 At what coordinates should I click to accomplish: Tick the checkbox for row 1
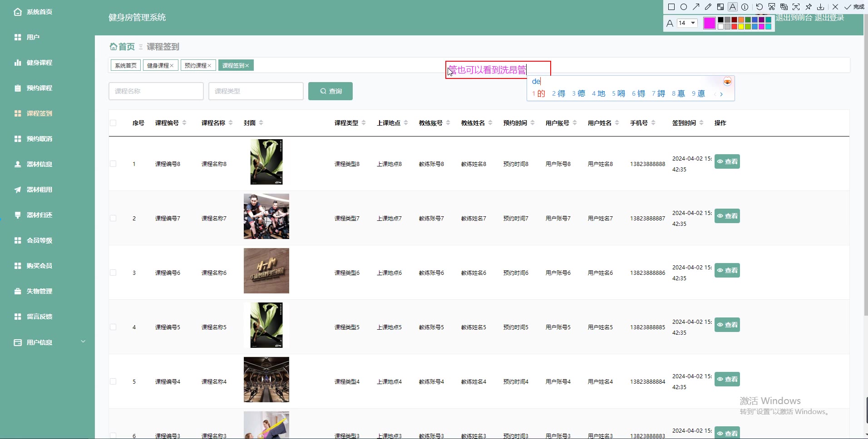click(x=113, y=164)
